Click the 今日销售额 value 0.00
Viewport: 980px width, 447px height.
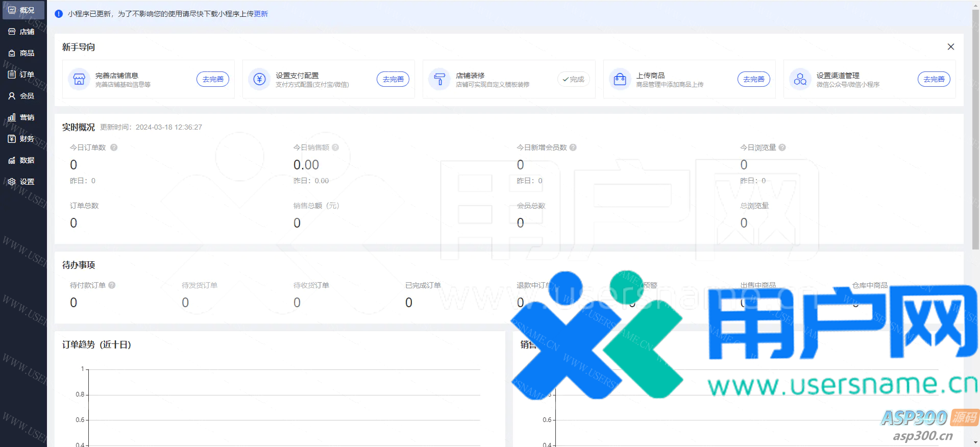click(306, 165)
